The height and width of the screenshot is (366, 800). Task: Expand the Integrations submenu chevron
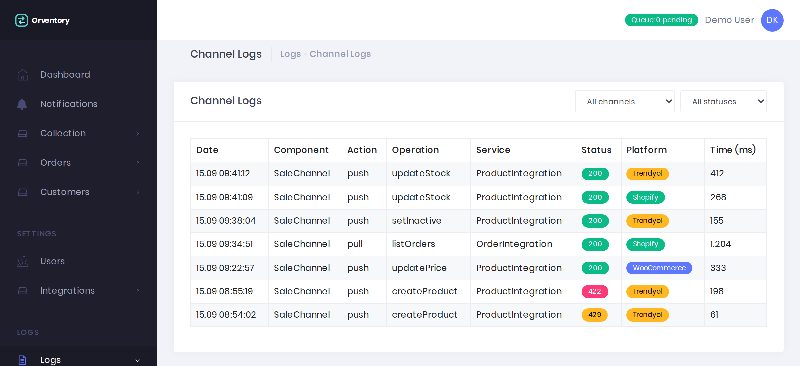click(138, 291)
